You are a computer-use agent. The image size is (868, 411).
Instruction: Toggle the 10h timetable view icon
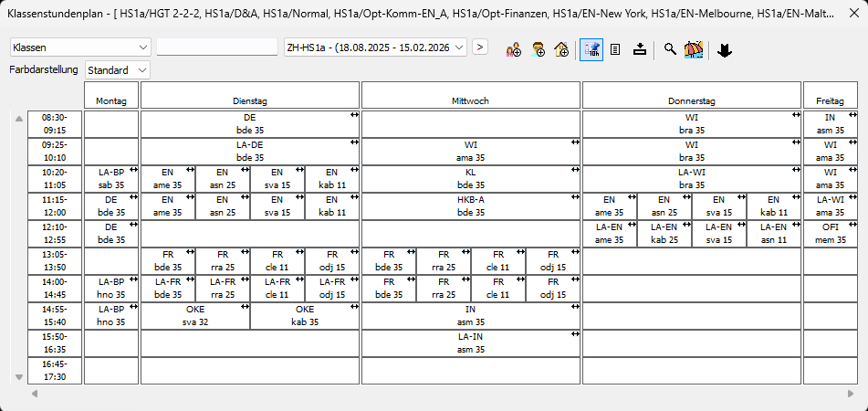click(x=591, y=50)
